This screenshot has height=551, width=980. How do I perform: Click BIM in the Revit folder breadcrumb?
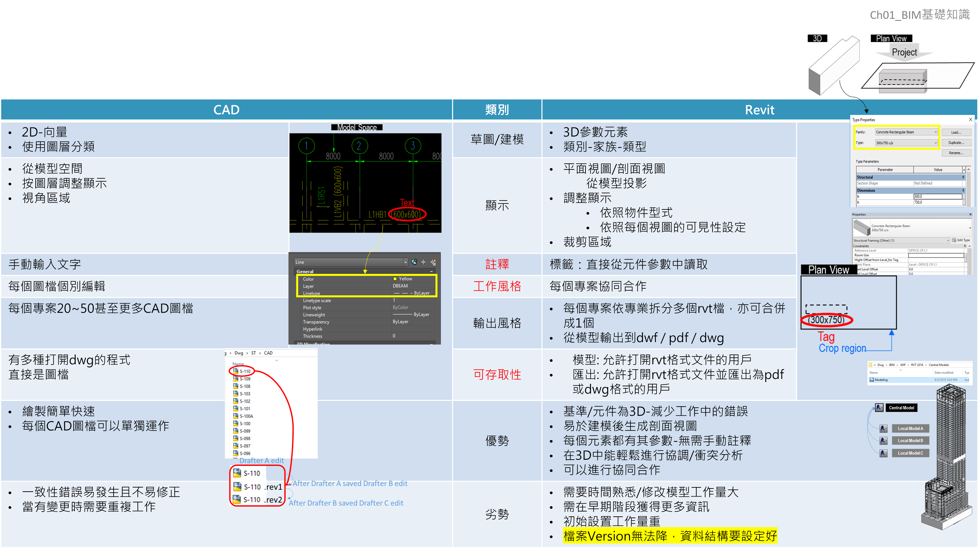point(892,365)
